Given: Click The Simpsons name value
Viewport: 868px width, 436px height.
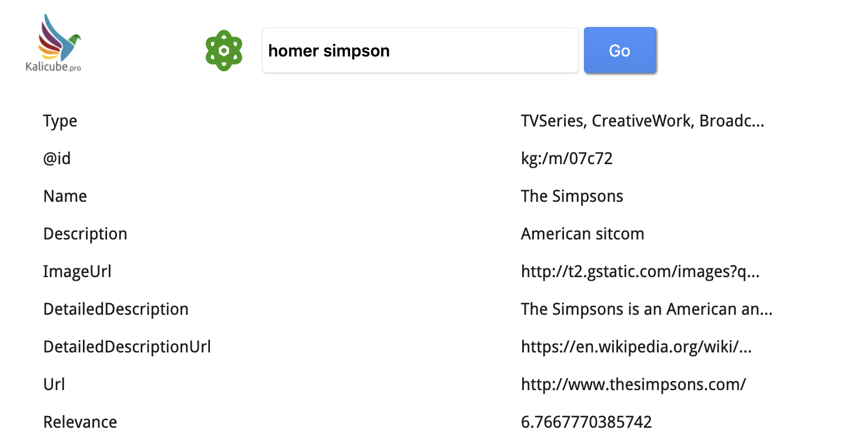Looking at the screenshot, I should [572, 196].
